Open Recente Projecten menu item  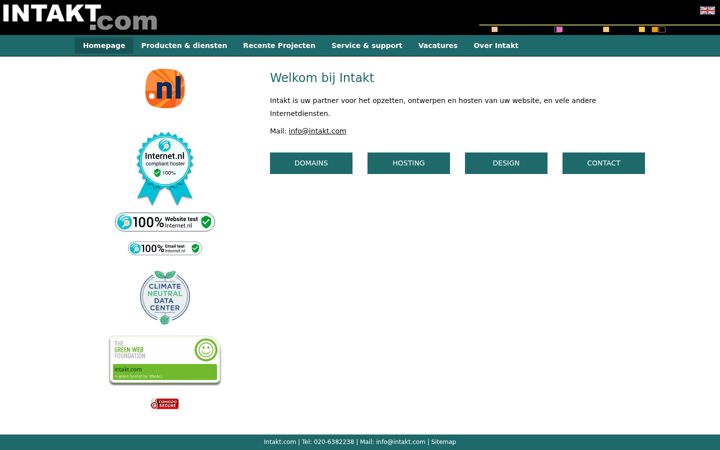[279, 45]
